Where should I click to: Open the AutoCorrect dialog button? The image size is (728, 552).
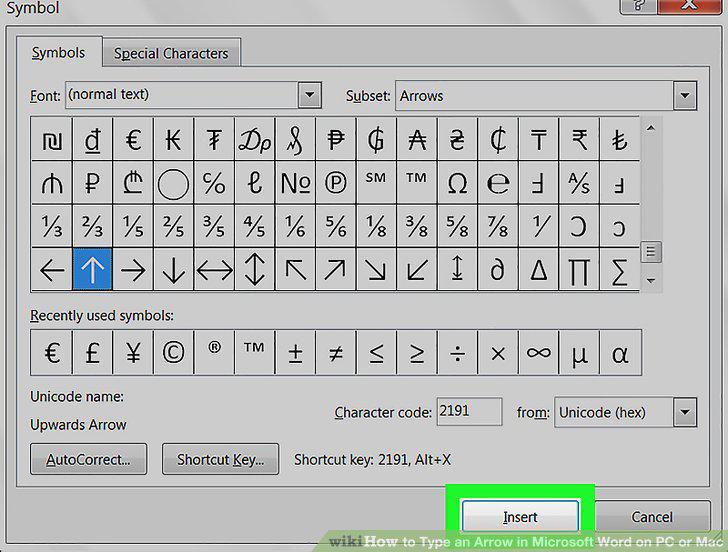[88, 459]
